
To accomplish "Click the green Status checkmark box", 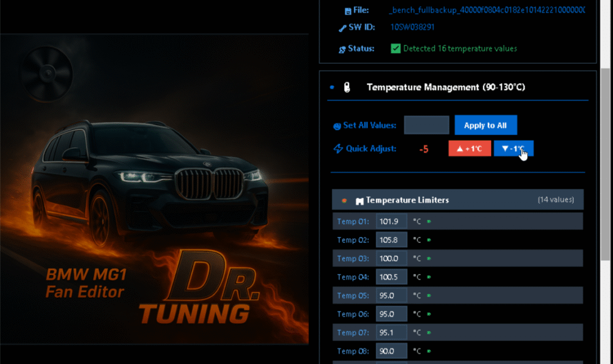I will coord(395,48).
